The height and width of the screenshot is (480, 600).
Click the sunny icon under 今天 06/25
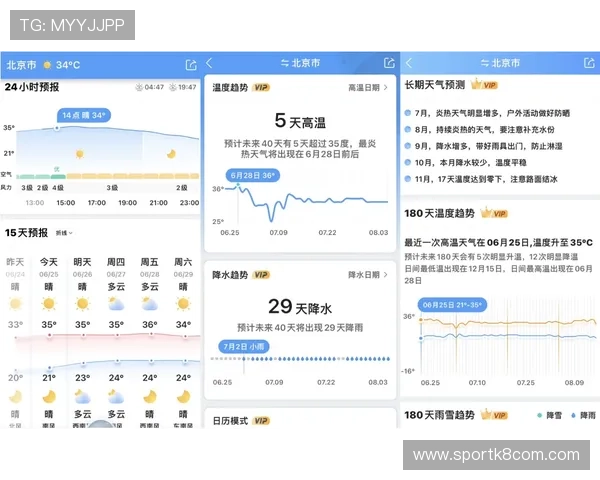49,304
